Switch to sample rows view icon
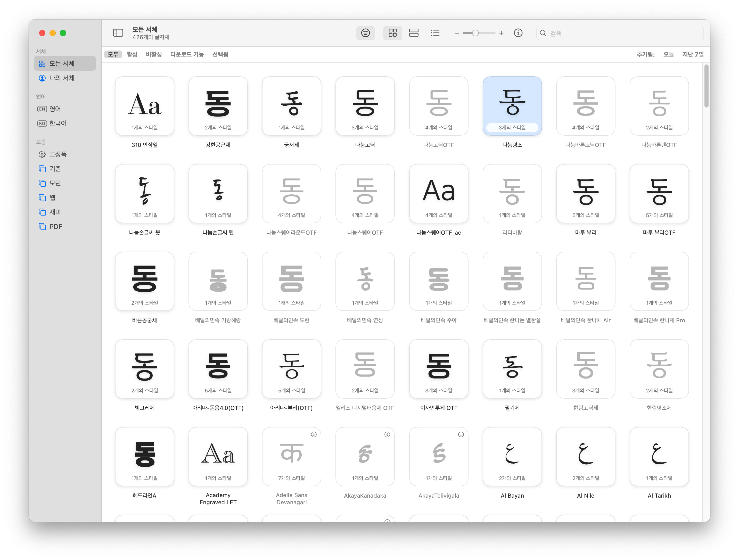The image size is (739, 560). 414,33
